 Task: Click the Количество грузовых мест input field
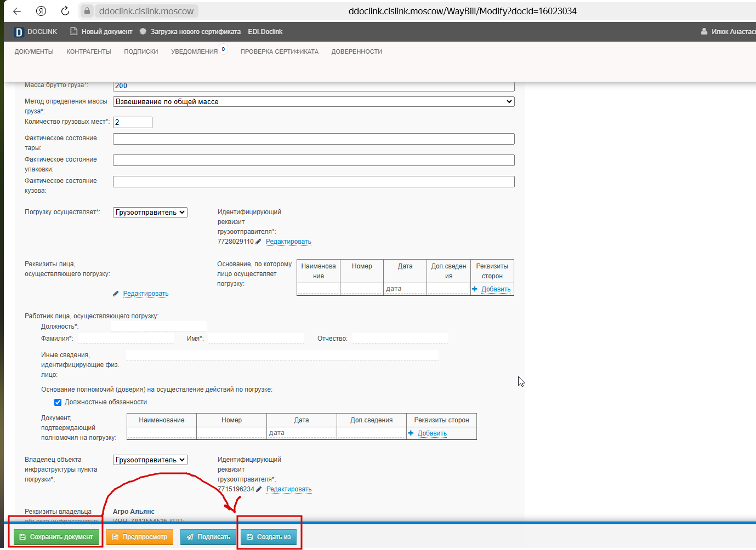(133, 122)
